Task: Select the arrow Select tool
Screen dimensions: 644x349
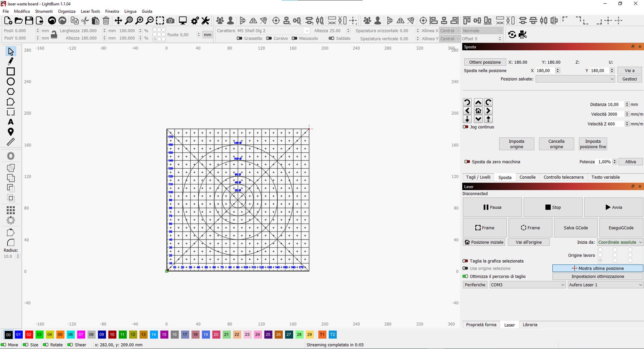Action: (11, 51)
